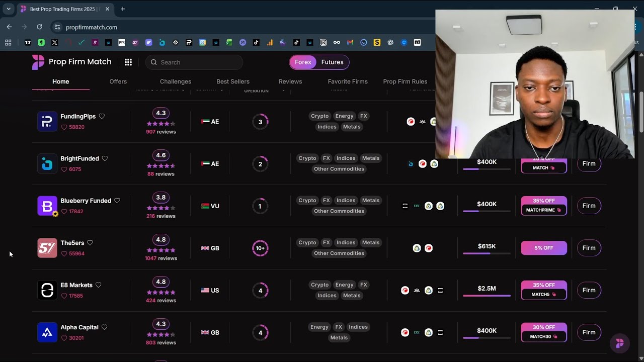Go to the Home tab
The image size is (644, 362).
click(61, 81)
